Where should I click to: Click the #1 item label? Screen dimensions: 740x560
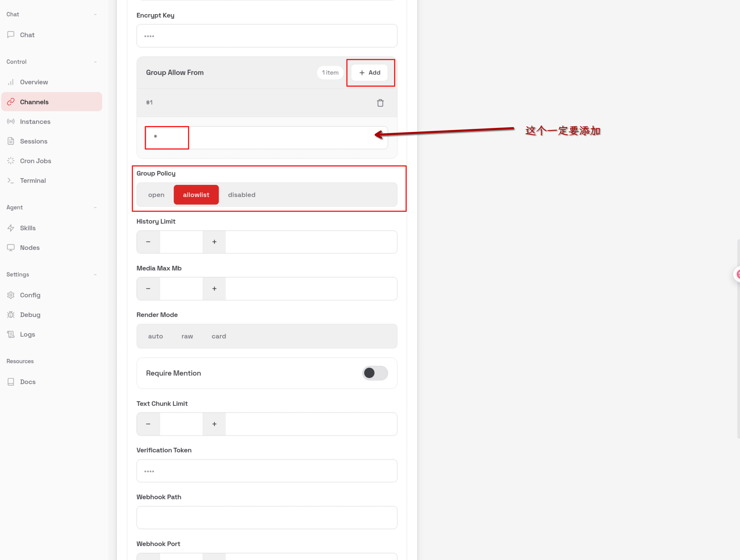pos(149,103)
